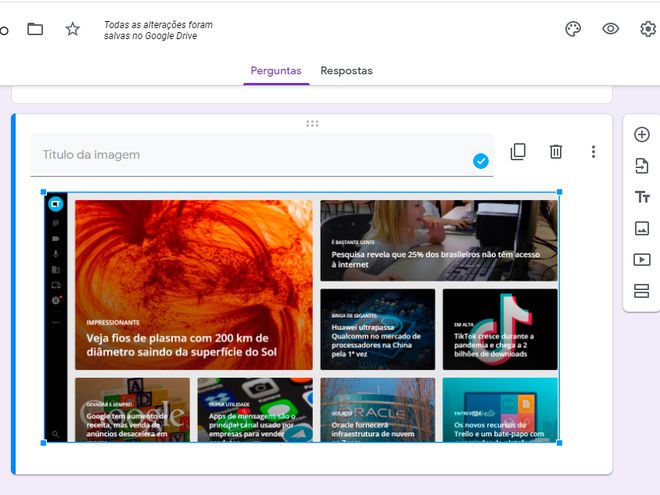Delete the image item with trash icon

tap(556, 152)
